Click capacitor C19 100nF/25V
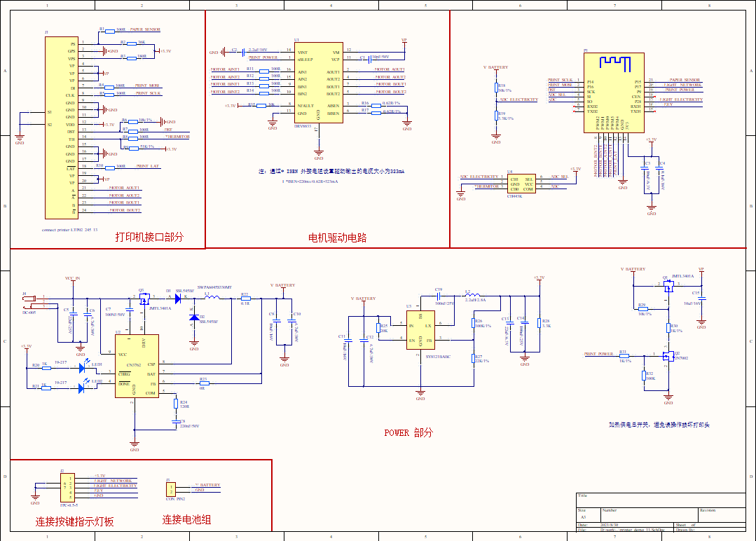 pos(439,296)
